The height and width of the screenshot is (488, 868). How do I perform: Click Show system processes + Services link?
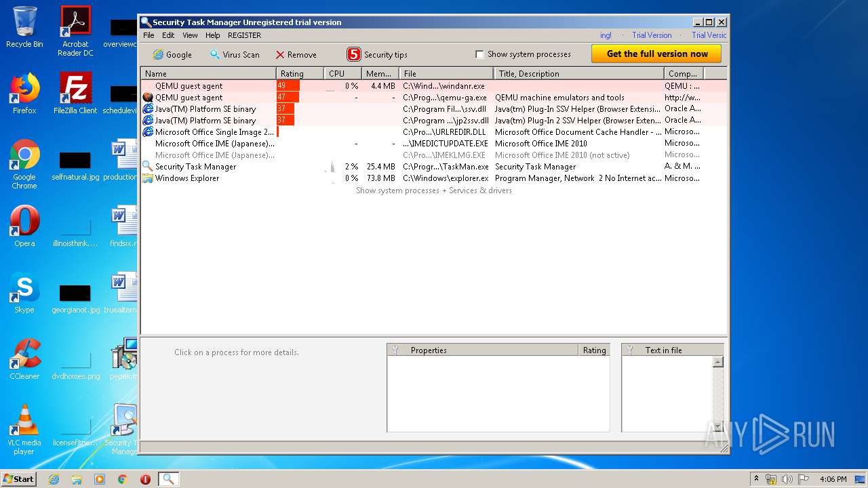pos(434,190)
